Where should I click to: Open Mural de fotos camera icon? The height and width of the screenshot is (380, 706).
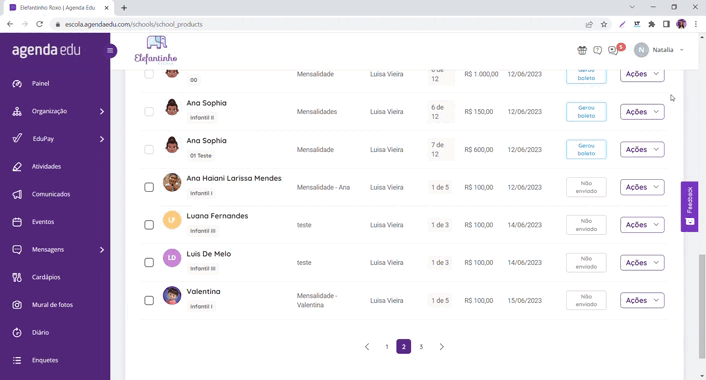tap(17, 305)
